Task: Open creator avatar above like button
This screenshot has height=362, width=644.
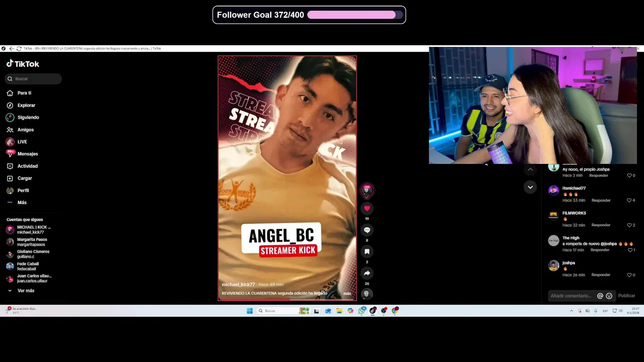Action: coord(367,190)
